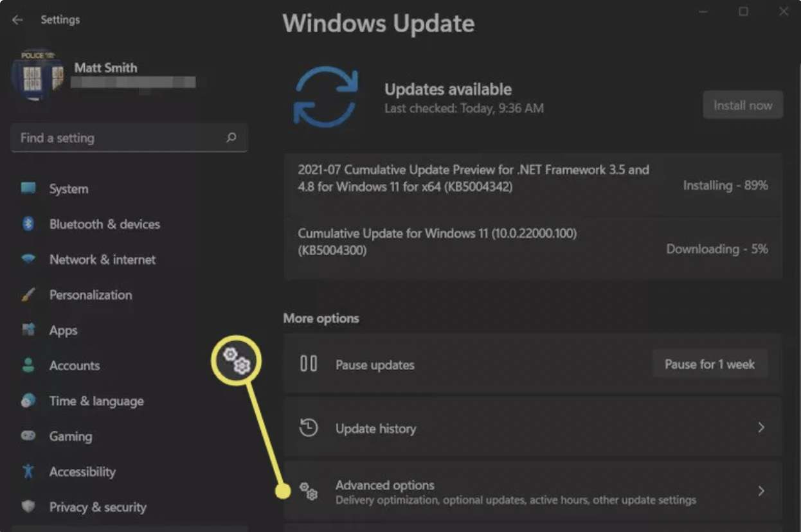The width and height of the screenshot is (801, 532).
Task: Click the Privacy & security shield icon
Action: [x=28, y=507]
